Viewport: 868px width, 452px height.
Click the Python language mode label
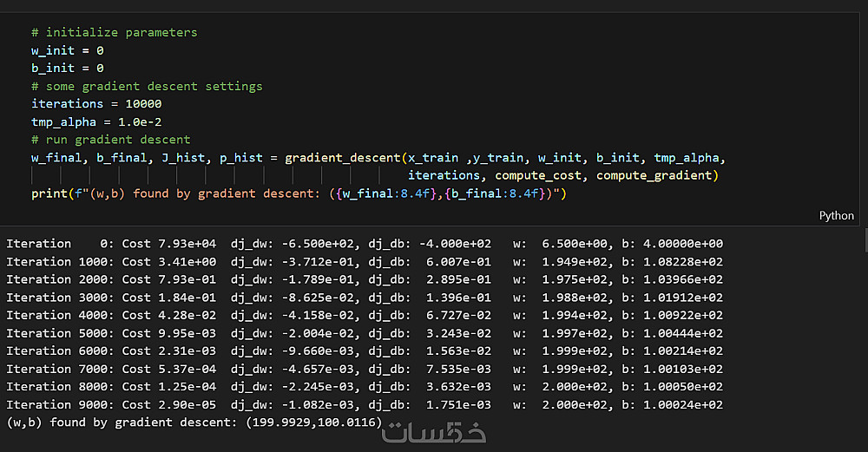coord(836,216)
